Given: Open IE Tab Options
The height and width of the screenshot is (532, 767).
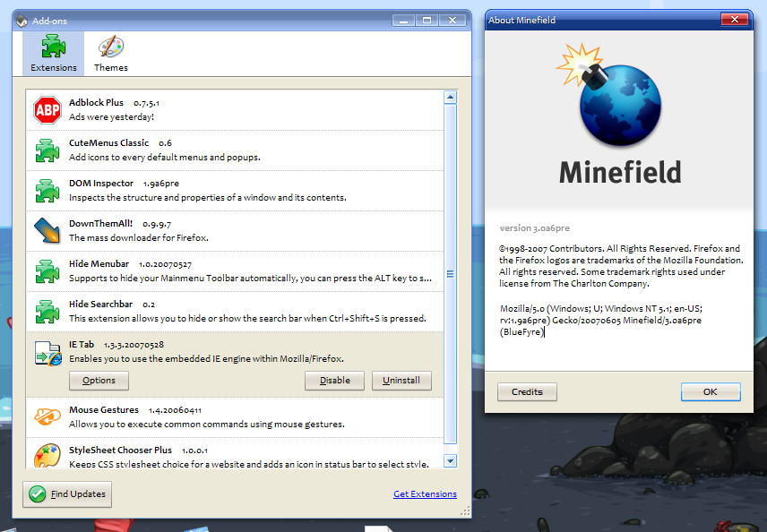Looking at the screenshot, I should point(99,381).
